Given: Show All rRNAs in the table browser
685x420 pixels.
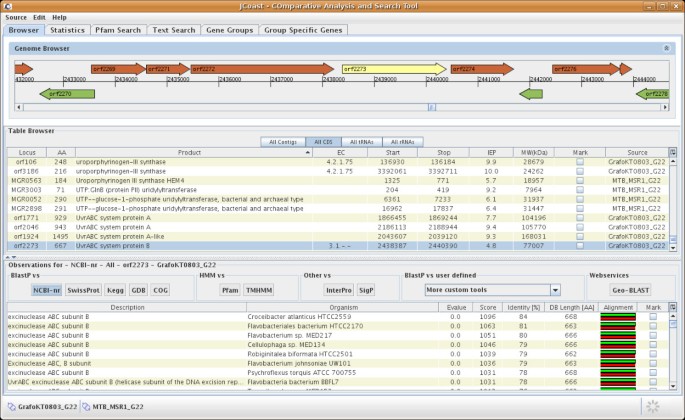Looking at the screenshot, I should [403, 142].
